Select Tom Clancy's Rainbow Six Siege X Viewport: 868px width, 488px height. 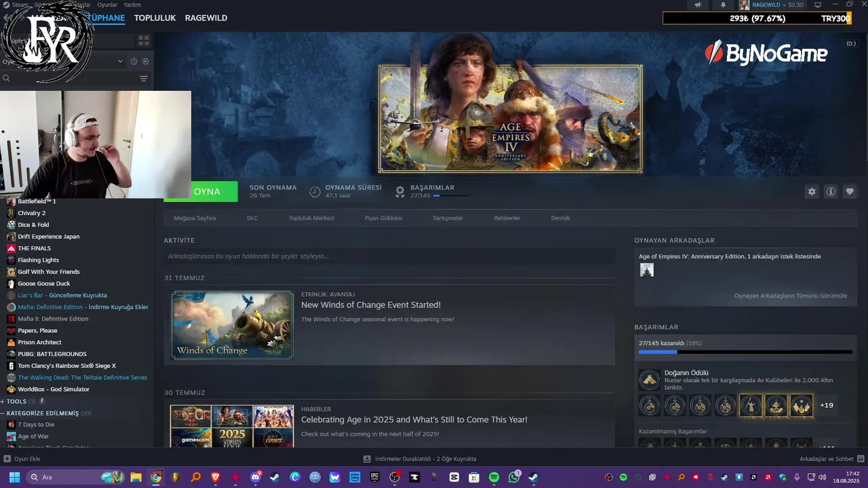66,365
